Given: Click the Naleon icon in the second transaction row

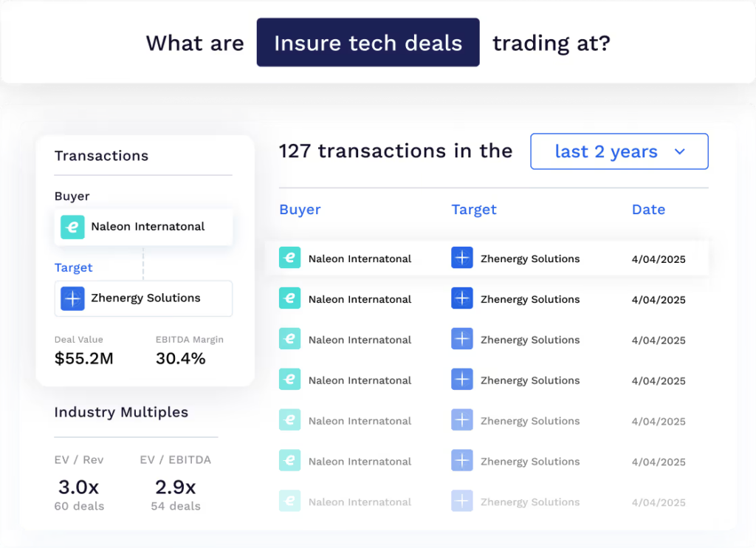Looking at the screenshot, I should pyautogui.click(x=290, y=299).
